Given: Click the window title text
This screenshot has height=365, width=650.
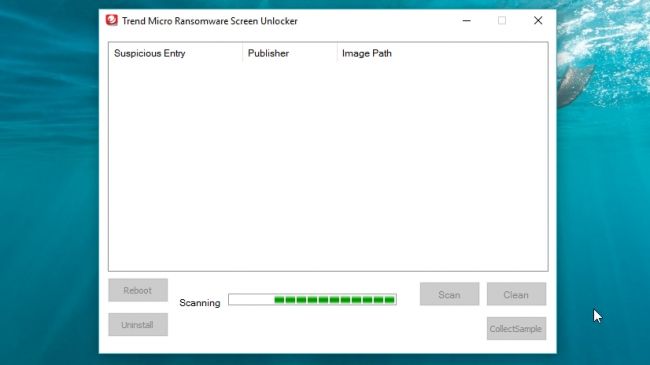Looking at the screenshot, I should 210,21.
